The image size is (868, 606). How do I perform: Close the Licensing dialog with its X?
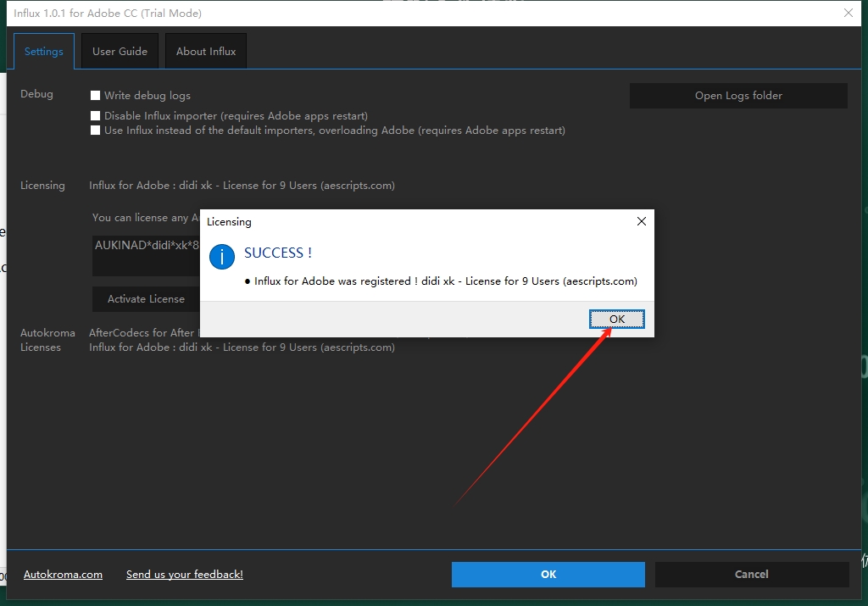(642, 221)
